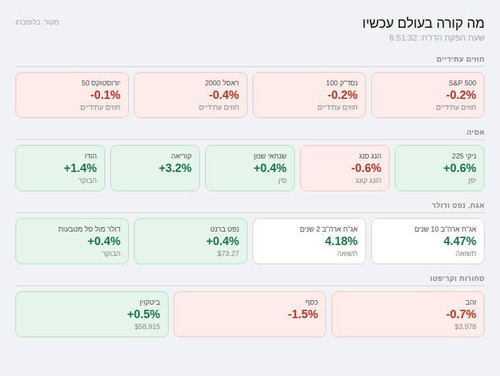The width and height of the screenshot is (500, 376).
Task: Click the Hang Seng Hong Kong card
Action: pyautogui.click(x=345, y=168)
